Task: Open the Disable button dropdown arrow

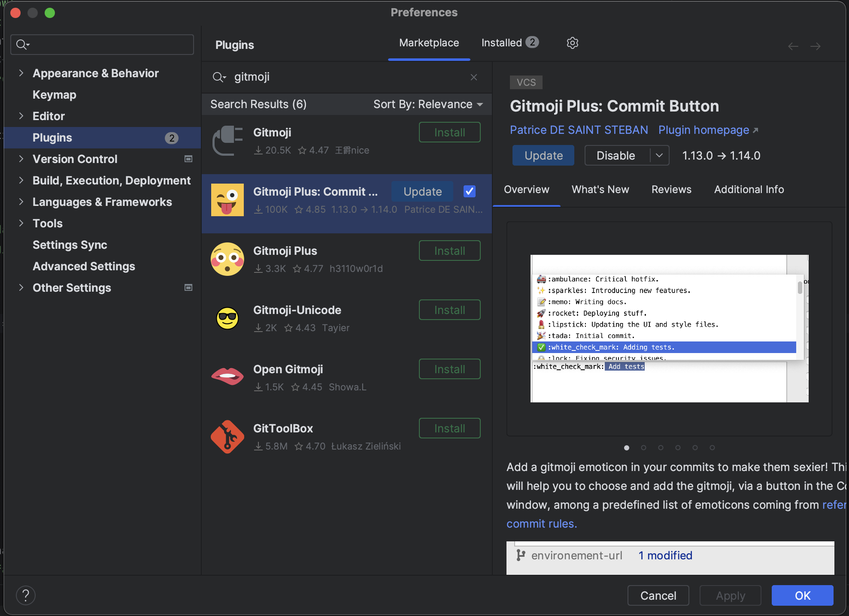Action: click(659, 155)
